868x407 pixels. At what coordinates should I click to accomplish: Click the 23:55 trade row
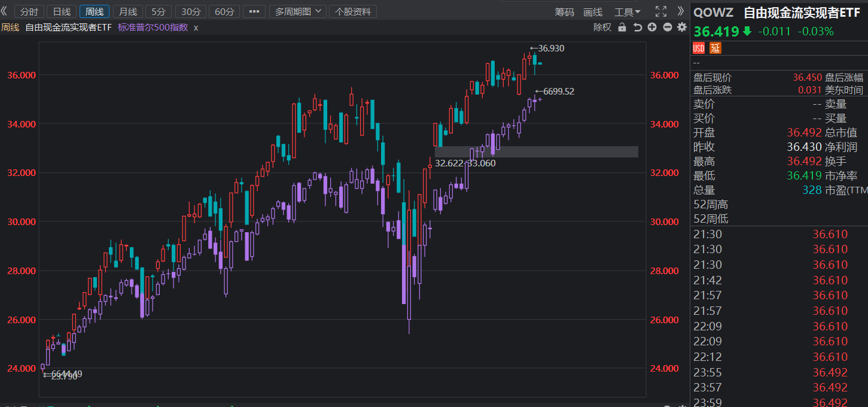[779, 372]
